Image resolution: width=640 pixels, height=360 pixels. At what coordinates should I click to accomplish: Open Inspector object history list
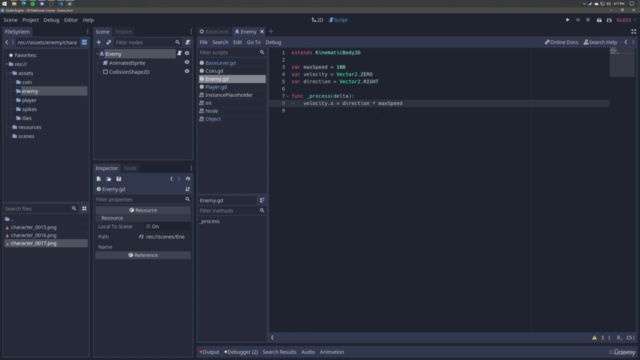point(188,179)
